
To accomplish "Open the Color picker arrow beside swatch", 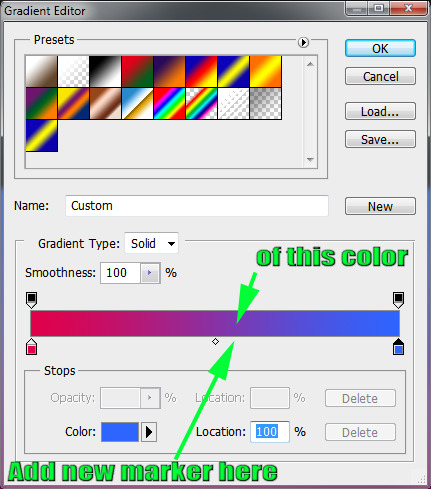I will 149,432.
